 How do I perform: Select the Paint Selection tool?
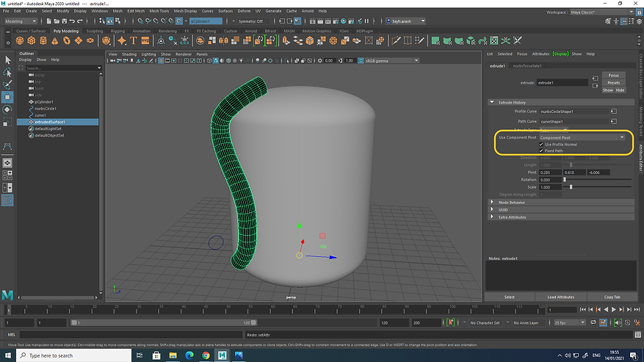(x=7, y=84)
